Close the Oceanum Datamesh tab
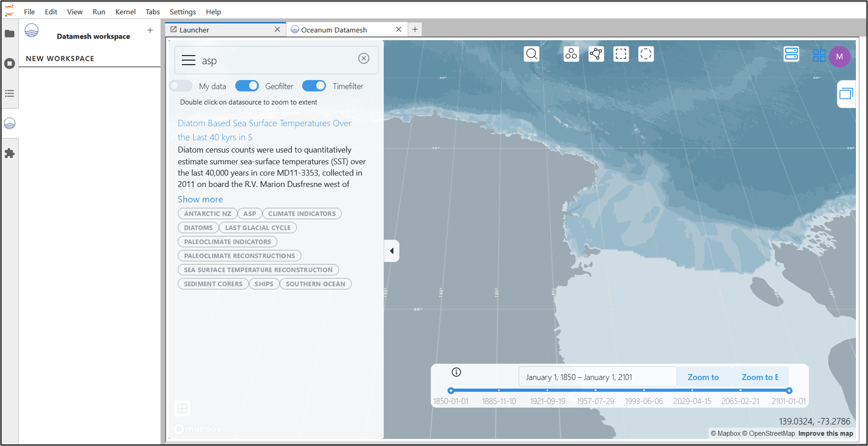 click(399, 30)
